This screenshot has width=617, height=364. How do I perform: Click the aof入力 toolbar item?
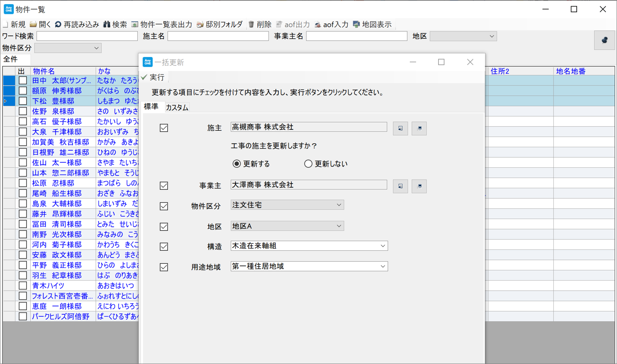coord(331,25)
